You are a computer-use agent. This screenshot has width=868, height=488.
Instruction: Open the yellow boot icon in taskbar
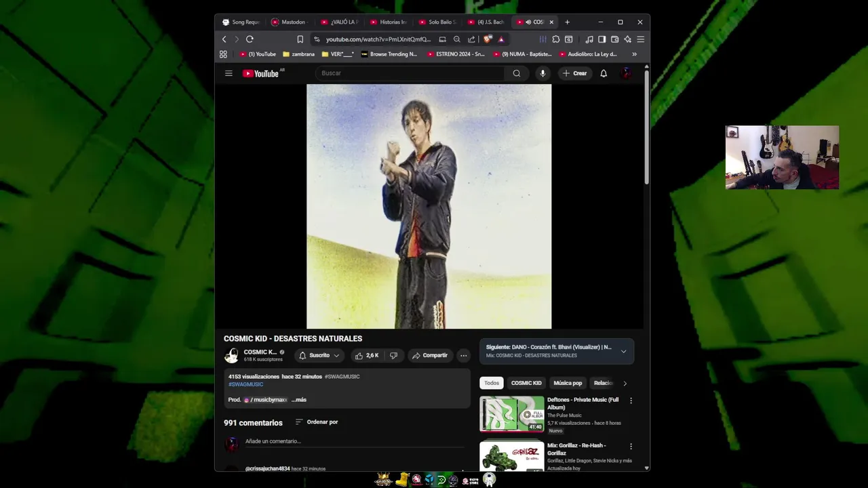(x=401, y=480)
